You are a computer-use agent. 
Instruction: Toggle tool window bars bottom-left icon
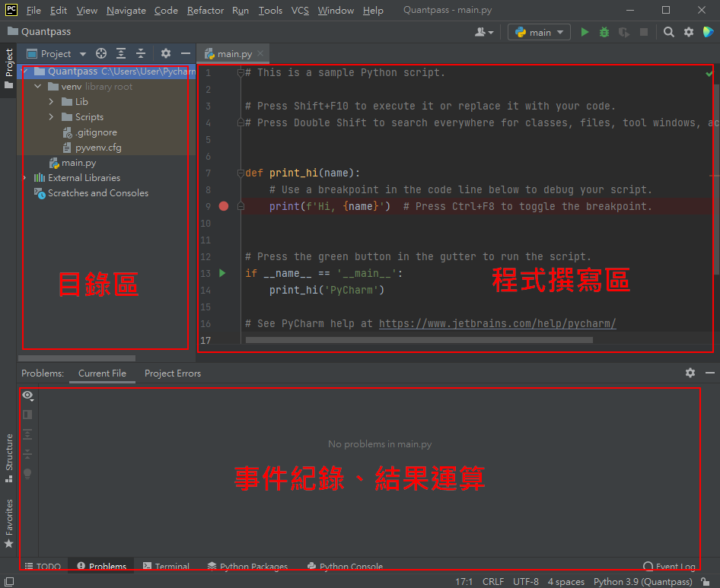pos(8,582)
